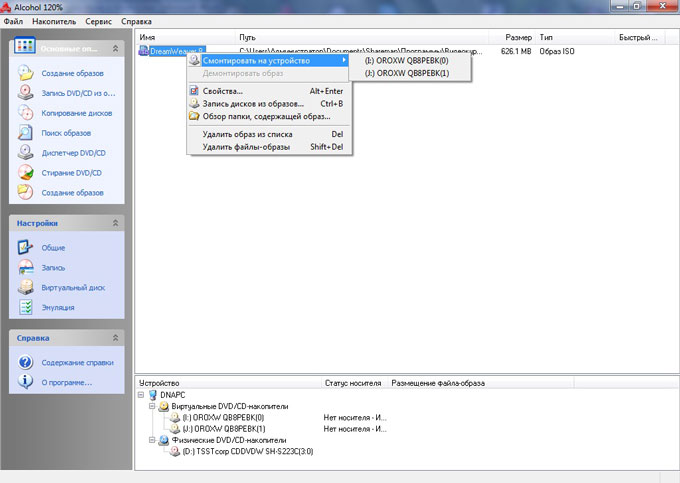
Task: Collapse the Справка panel
Action: [115, 338]
